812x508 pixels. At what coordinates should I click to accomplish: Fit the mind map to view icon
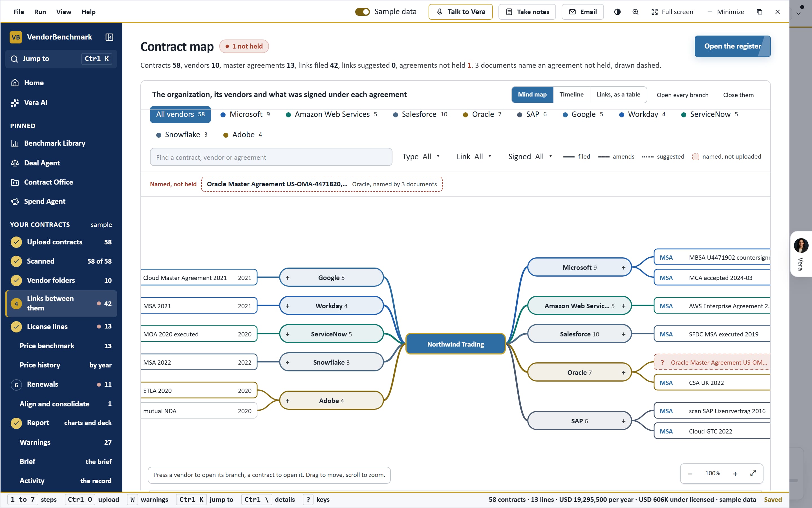click(753, 473)
